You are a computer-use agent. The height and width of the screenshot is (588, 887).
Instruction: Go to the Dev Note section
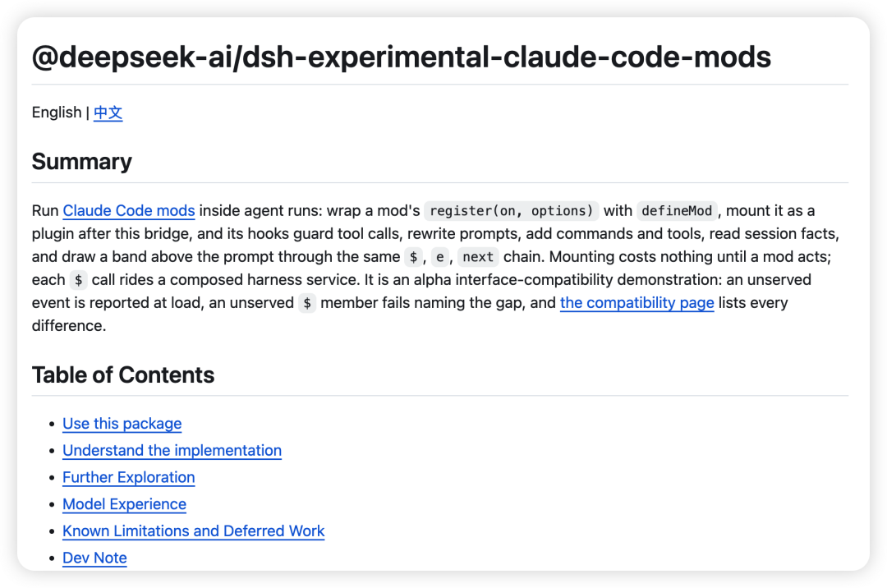click(94, 558)
